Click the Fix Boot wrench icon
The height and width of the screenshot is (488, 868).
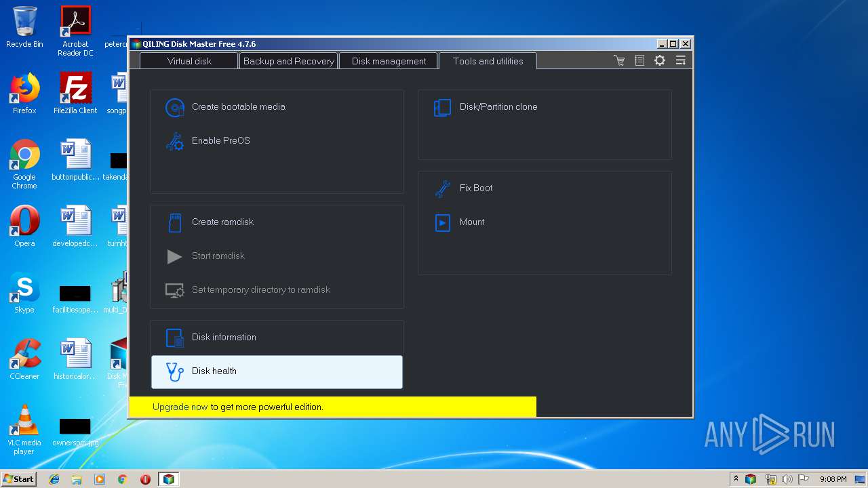(x=442, y=188)
